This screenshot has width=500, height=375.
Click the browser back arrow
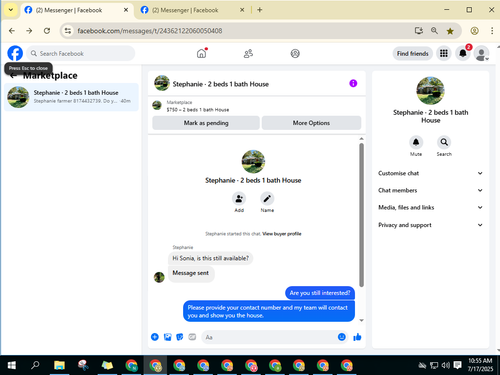click(x=12, y=31)
